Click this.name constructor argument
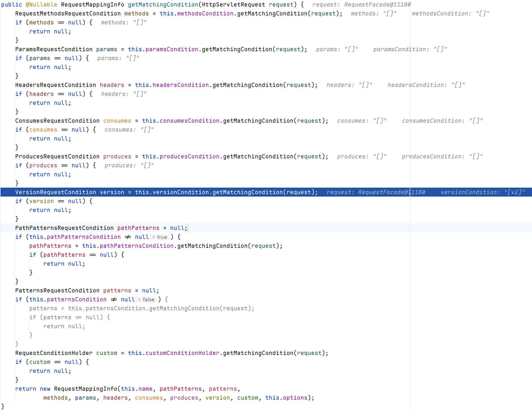 [136, 389]
